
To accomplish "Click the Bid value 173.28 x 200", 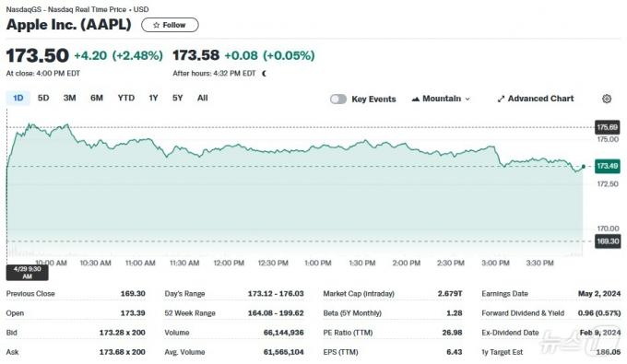I will (123, 333).
